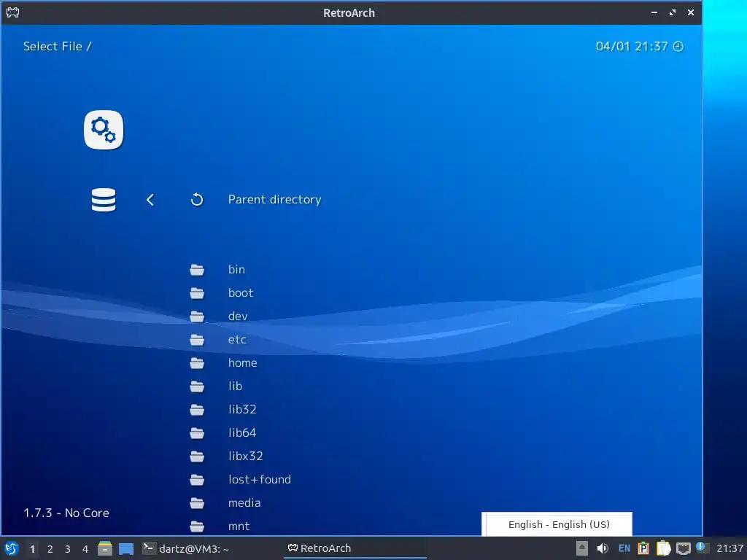
Task: Click the folder icon beside dev
Action: tap(197, 316)
